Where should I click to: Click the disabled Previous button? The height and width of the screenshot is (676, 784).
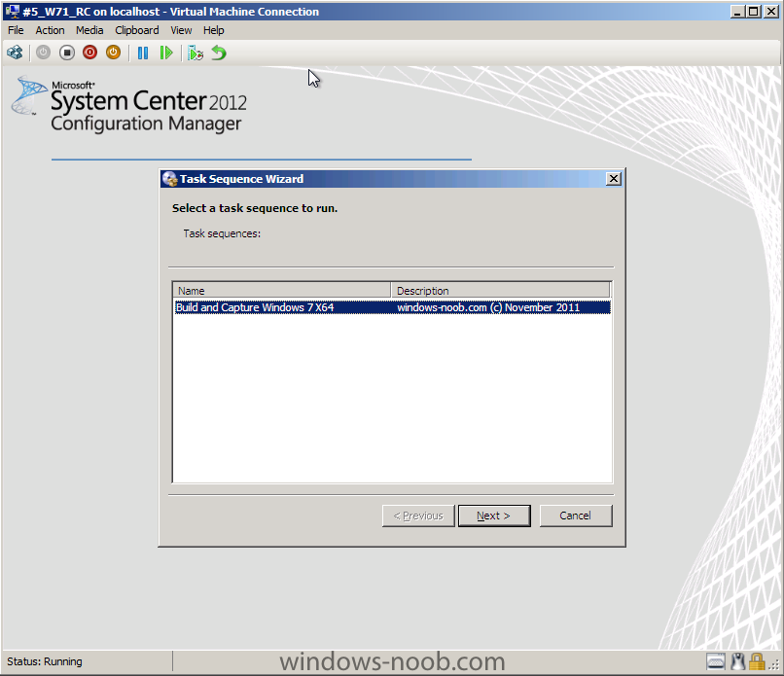click(418, 516)
